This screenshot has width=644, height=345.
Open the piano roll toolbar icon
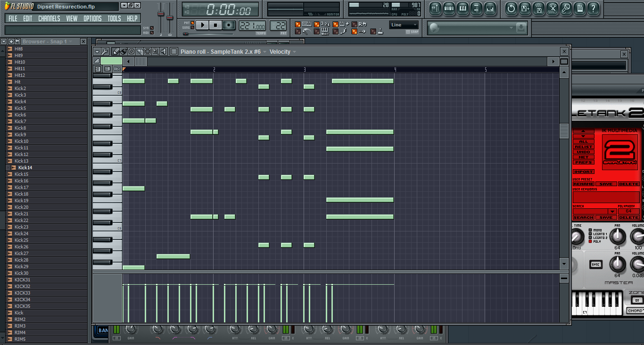point(462,8)
